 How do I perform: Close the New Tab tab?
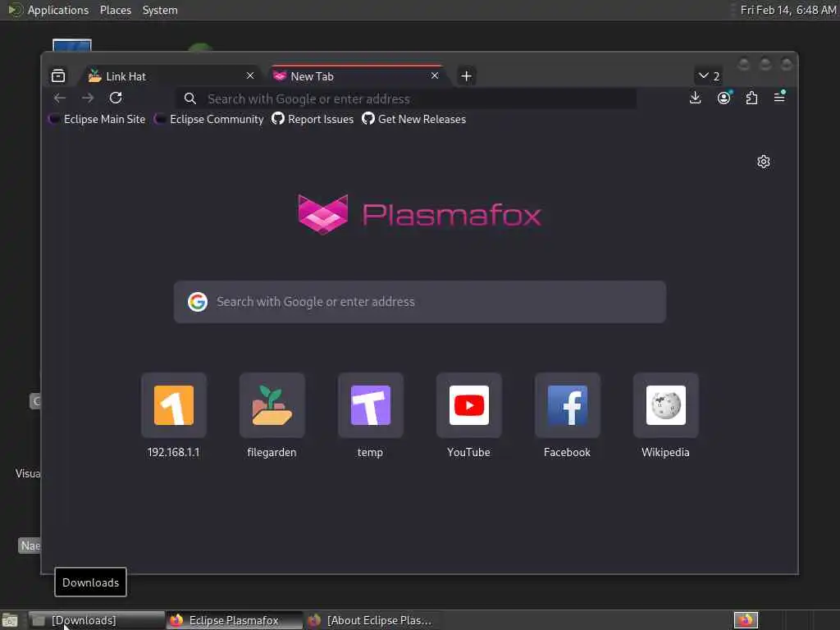435,75
